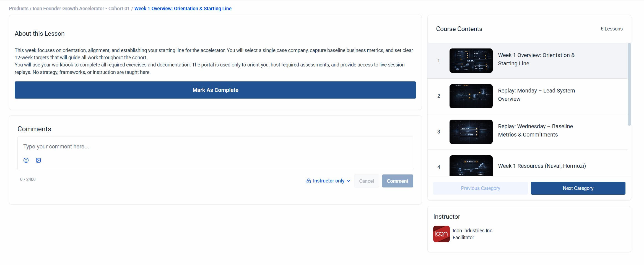Open Icon Founder Growth Accelerator breadcrumb

[81, 9]
